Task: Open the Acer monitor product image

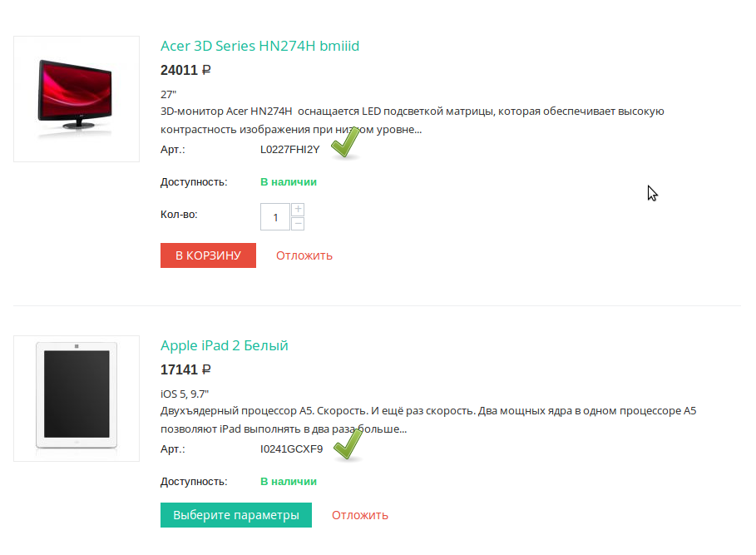Action: pyautogui.click(x=77, y=99)
